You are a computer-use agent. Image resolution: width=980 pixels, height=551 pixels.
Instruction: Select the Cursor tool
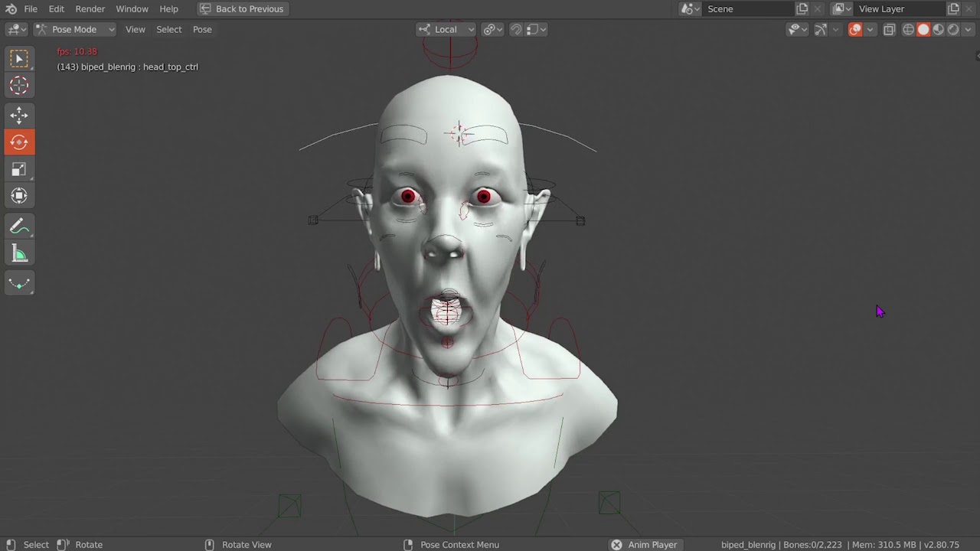(19, 86)
